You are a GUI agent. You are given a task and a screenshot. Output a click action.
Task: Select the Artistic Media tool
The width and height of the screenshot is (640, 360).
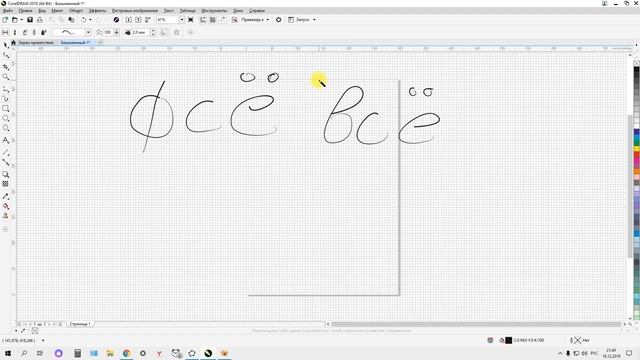6,99
